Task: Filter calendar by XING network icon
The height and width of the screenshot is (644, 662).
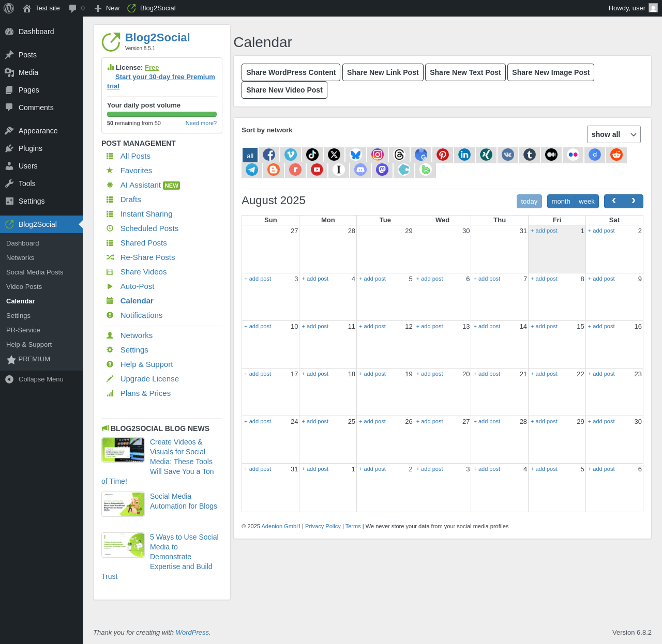Action: [486, 155]
